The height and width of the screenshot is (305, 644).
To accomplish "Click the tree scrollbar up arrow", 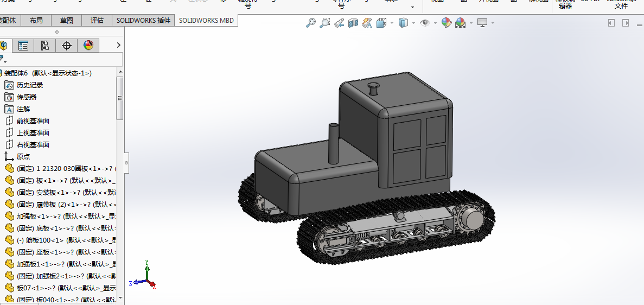I will click(x=120, y=72).
